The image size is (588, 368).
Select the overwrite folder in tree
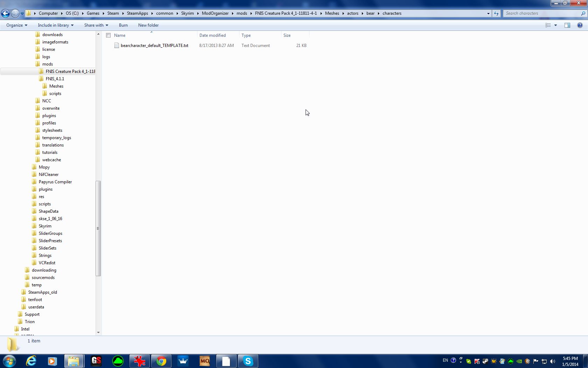(51, 108)
